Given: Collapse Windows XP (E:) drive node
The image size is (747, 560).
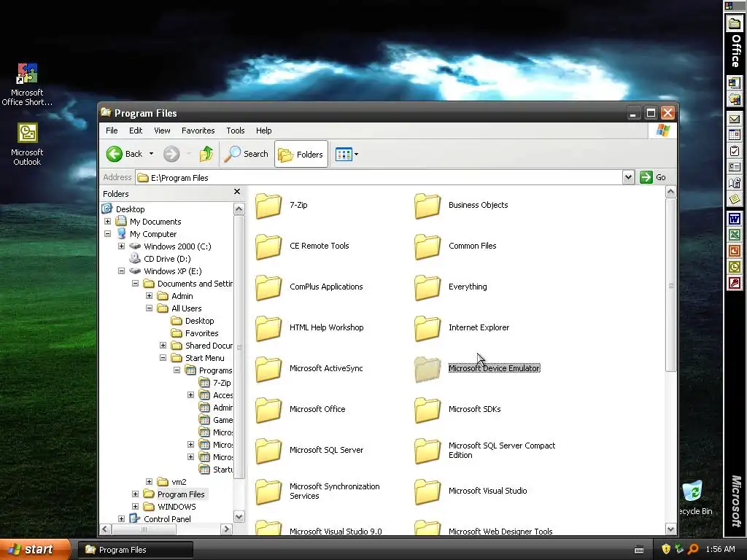Looking at the screenshot, I should tap(122, 271).
